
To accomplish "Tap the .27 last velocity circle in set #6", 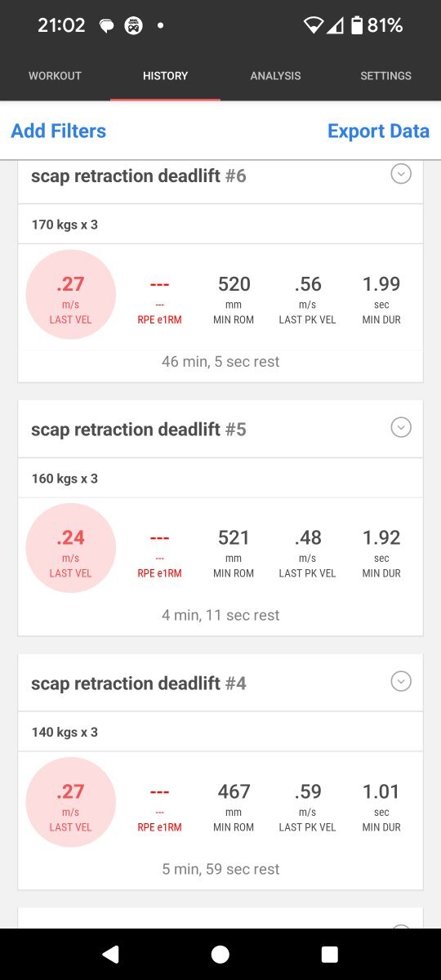I will pyautogui.click(x=71, y=294).
